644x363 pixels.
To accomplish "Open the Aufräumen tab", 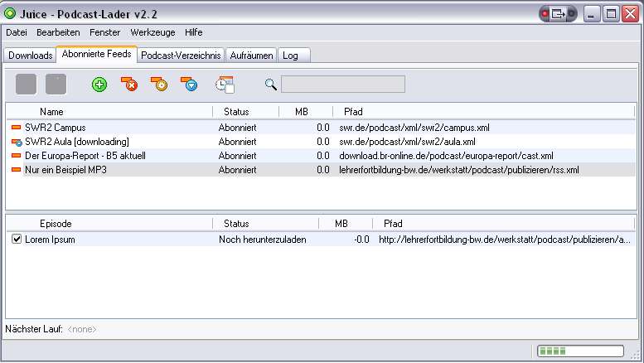I will [x=251, y=56].
